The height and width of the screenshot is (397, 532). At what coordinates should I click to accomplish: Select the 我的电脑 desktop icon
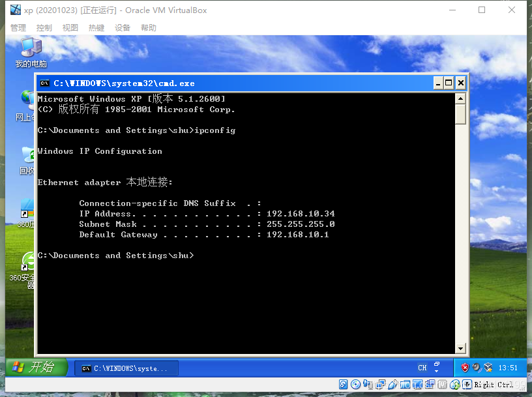(x=31, y=53)
